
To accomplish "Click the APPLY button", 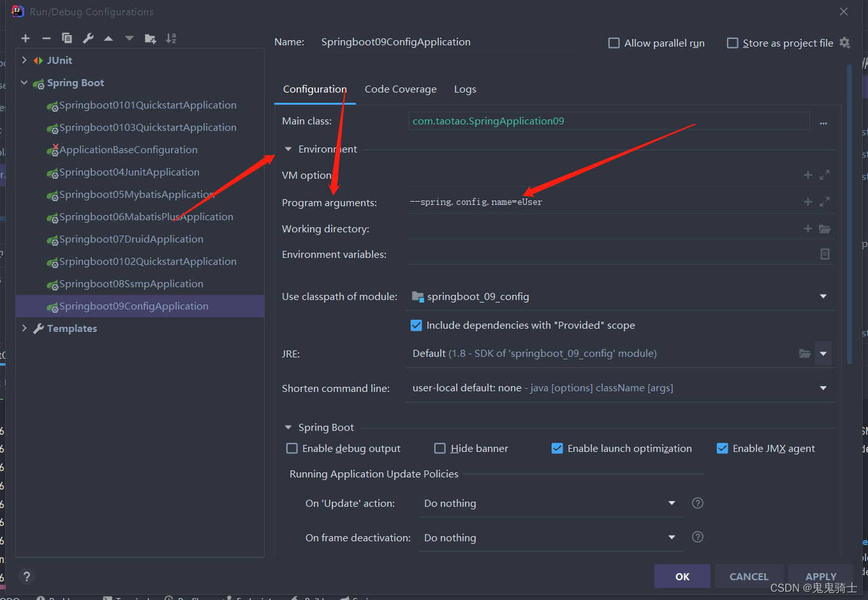I will coord(821,576).
